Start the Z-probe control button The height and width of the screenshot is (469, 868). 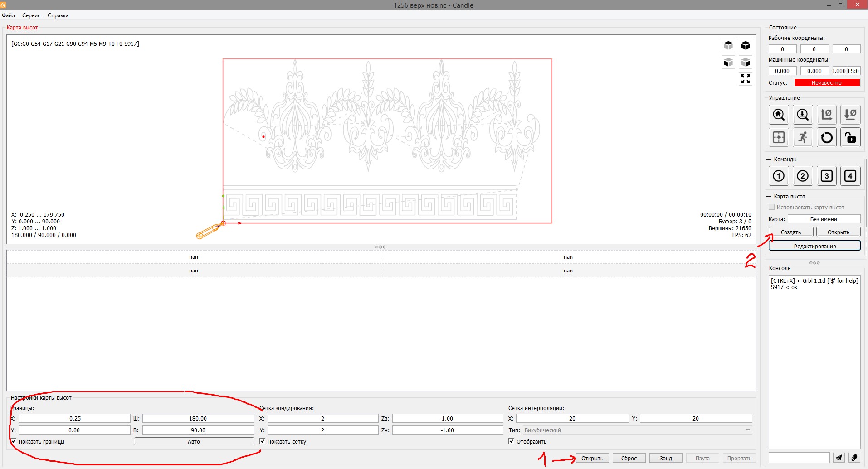803,115
